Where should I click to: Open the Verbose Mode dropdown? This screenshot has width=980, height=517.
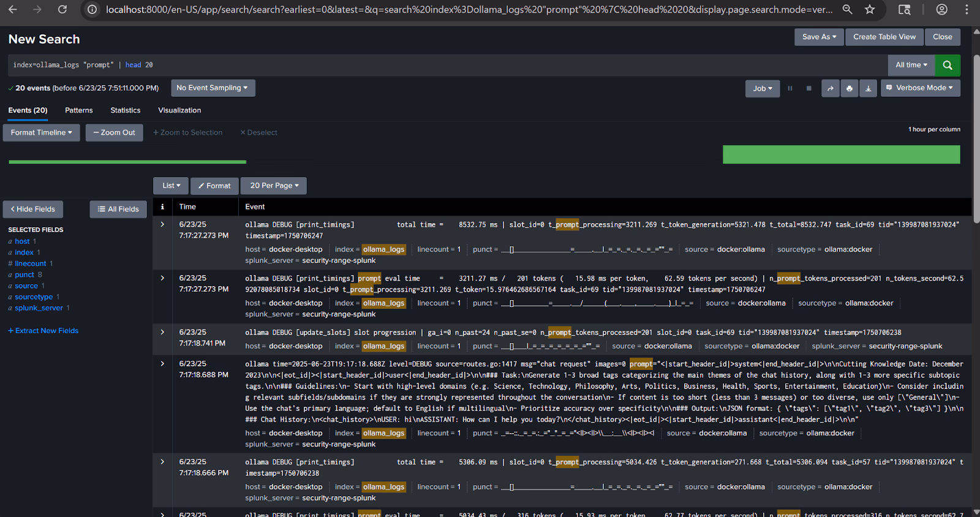click(920, 88)
